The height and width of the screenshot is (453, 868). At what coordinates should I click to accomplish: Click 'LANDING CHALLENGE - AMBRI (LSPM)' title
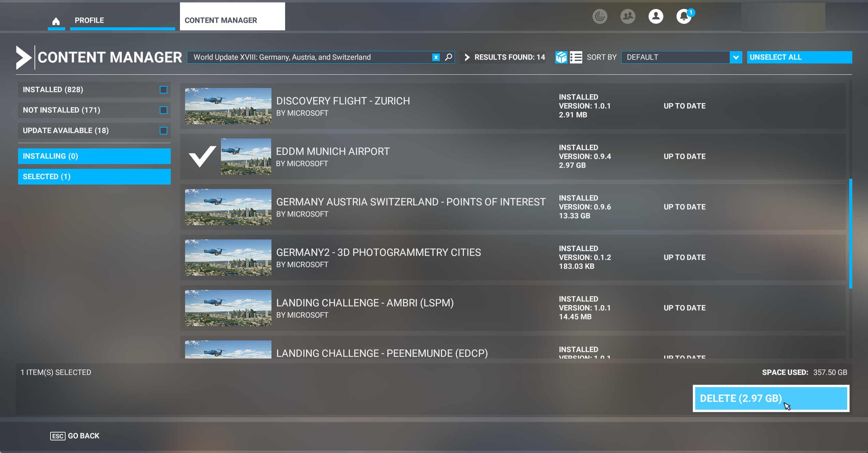coord(365,303)
